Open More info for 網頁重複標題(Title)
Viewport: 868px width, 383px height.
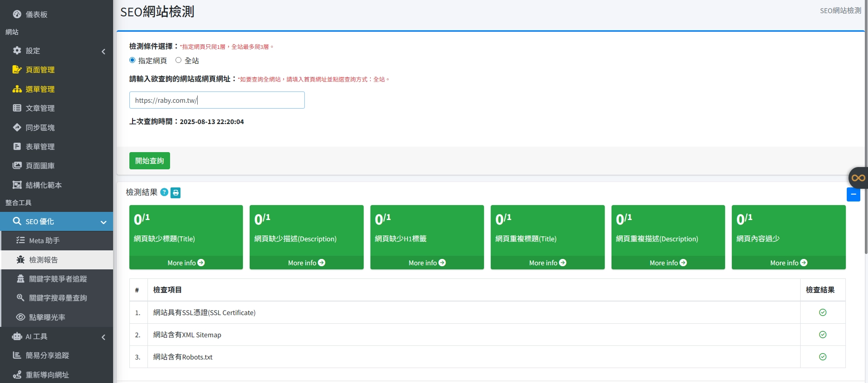coord(548,263)
